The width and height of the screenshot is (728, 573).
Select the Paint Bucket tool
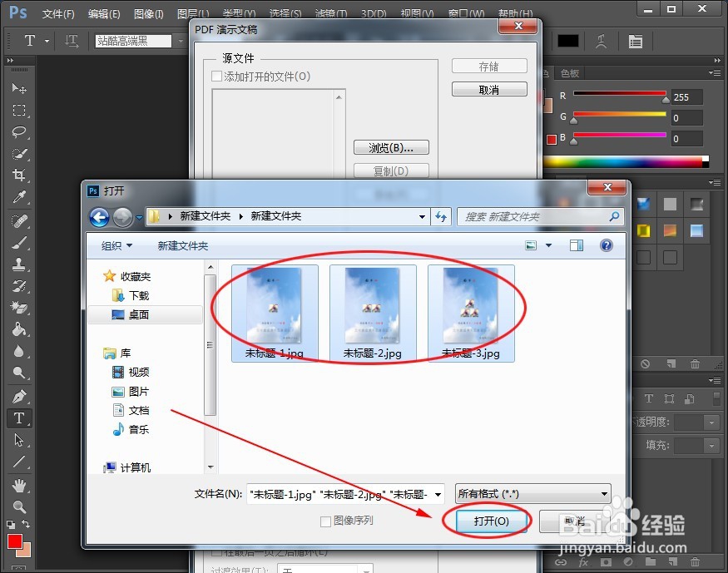(x=19, y=329)
